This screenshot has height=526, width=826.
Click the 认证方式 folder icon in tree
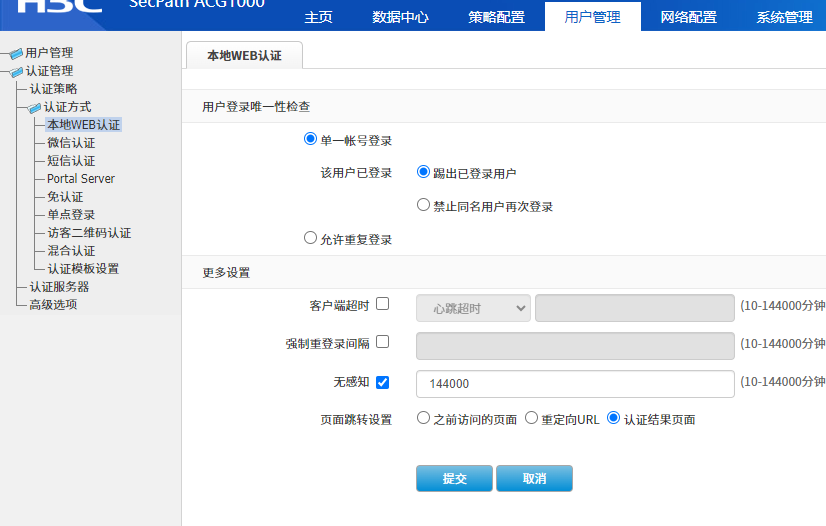click(34, 107)
